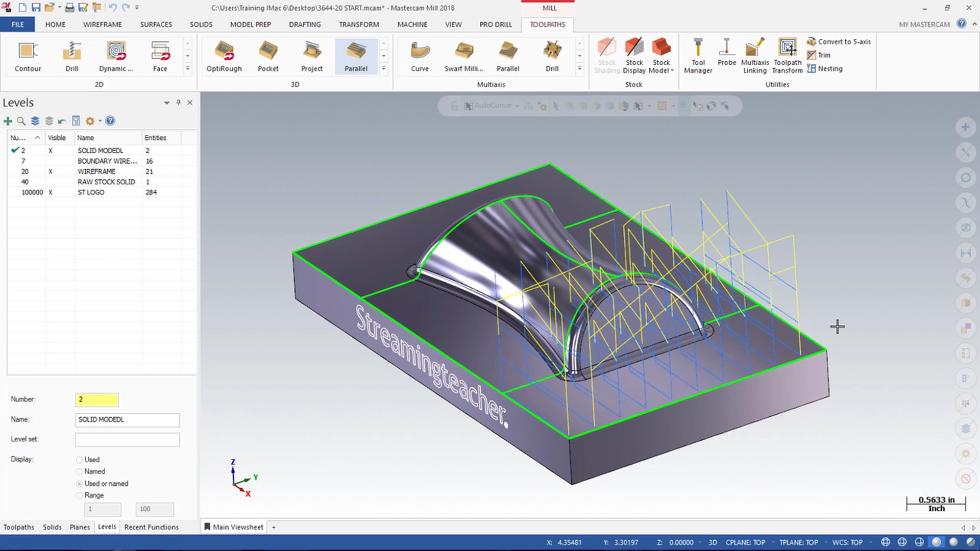Click the Probe utility

pos(727,53)
